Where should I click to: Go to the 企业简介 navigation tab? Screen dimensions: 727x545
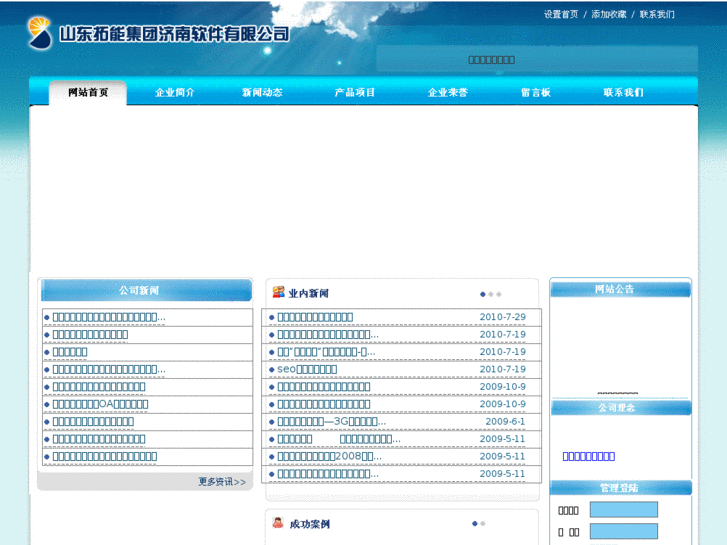(174, 92)
